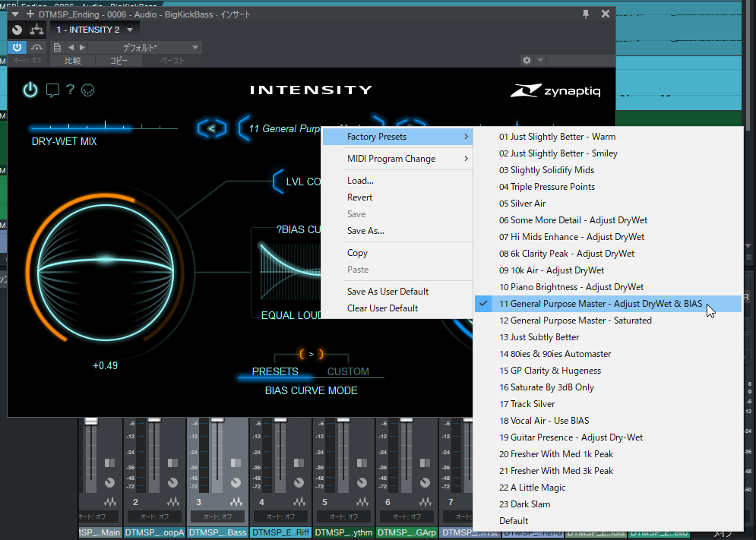This screenshot has width=756, height=540.
Task: Choose Load... from the preset menu
Action: (x=397, y=181)
